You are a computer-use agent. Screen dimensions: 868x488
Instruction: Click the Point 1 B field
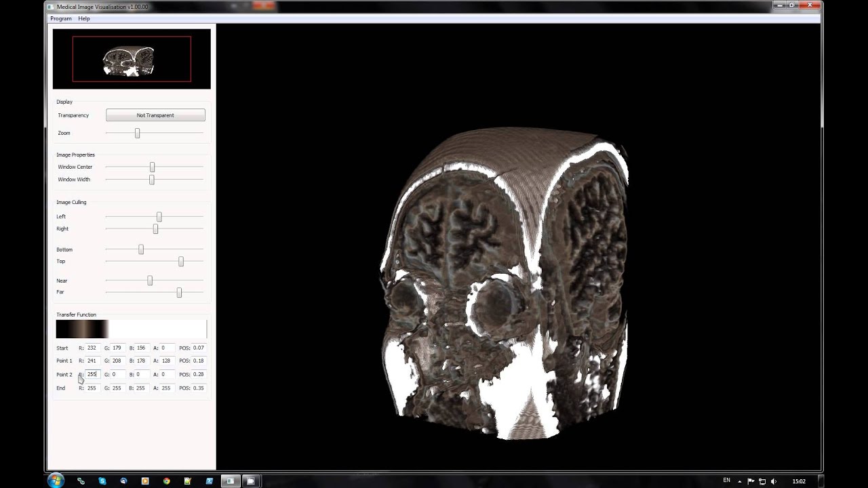coord(142,361)
